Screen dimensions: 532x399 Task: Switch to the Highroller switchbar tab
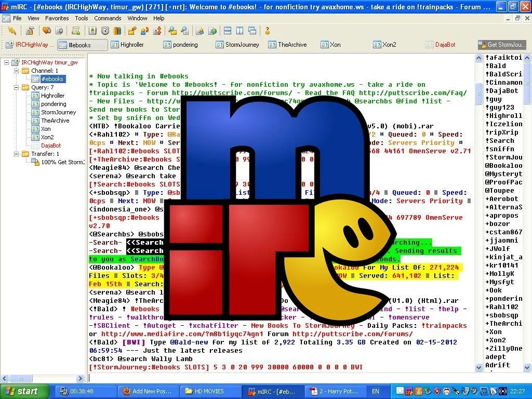[x=132, y=45]
